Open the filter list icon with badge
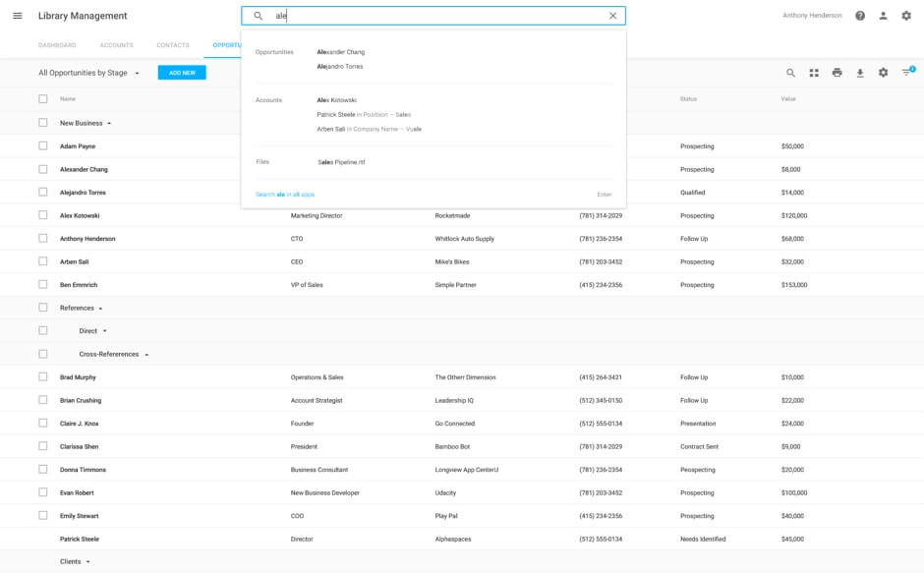The image size is (924, 573). point(906,73)
